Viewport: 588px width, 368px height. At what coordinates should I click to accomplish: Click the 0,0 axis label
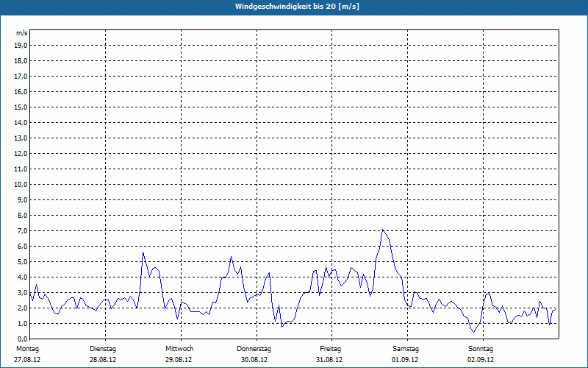22,339
